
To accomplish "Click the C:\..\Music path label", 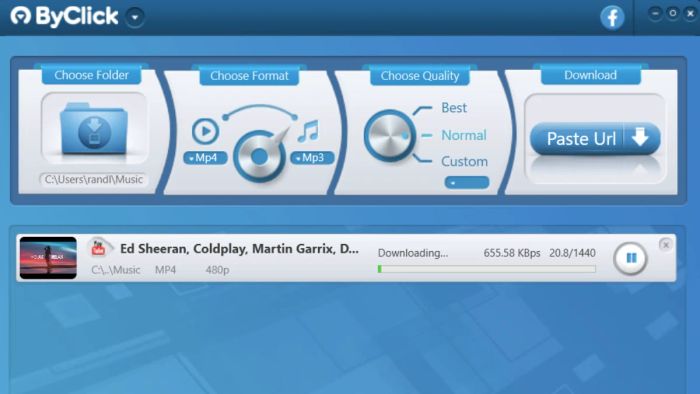I will [x=116, y=270].
